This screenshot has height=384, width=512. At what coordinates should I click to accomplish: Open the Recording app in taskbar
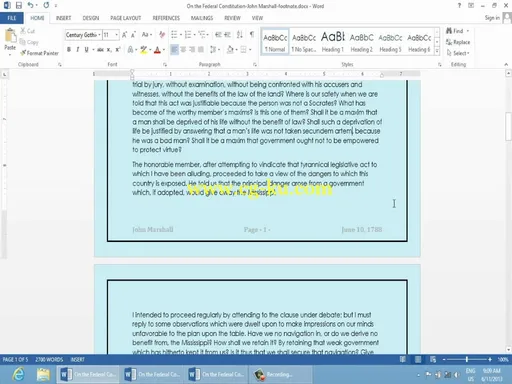pos(280,374)
